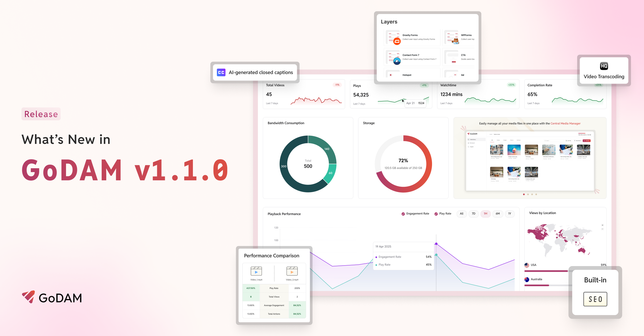The width and height of the screenshot is (644, 336).
Task: Select the 1Y time range tab
Action: tap(510, 214)
